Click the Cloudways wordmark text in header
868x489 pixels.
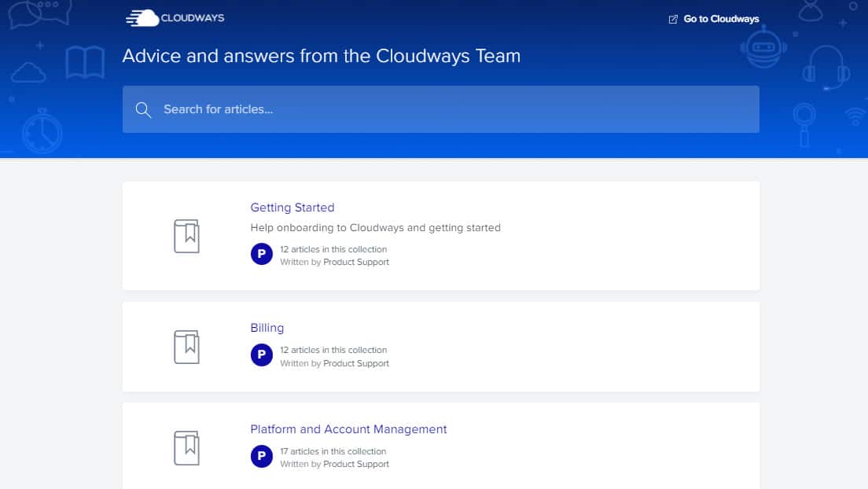(x=193, y=18)
